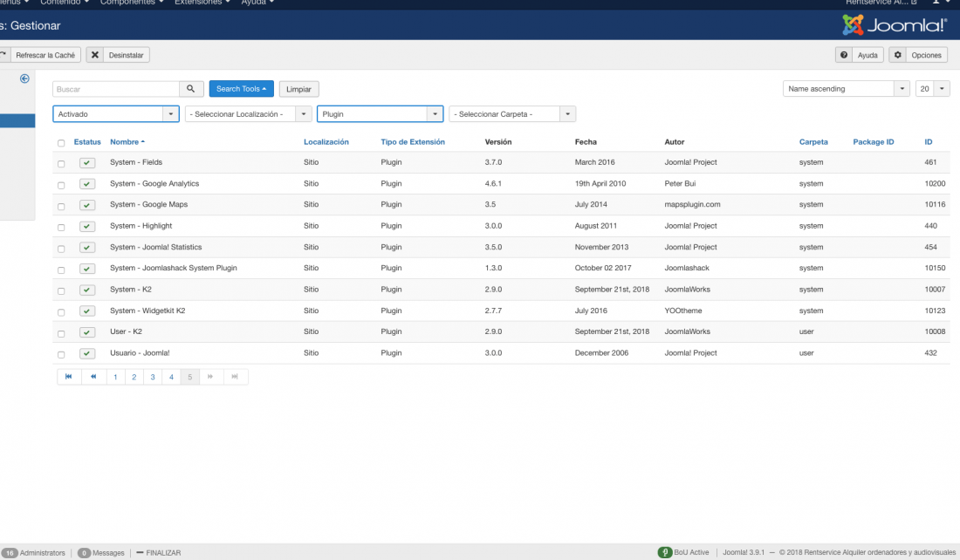Image resolution: width=960 pixels, height=560 pixels.
Task: Tick checkbox for Joomlashack System Plugin row
Action: point(61,270)
